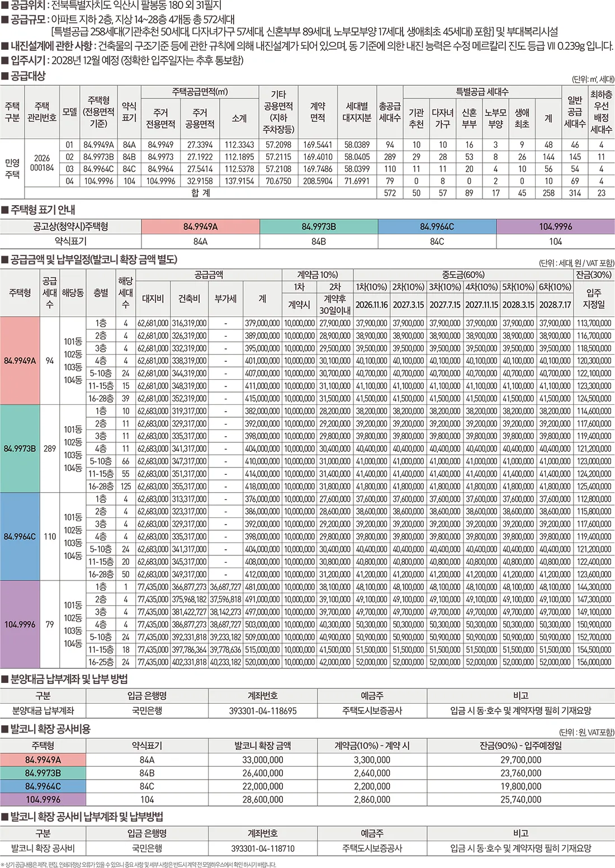
Task: Click balcony expansion amount 26,400,000
Action: (263, 773)
